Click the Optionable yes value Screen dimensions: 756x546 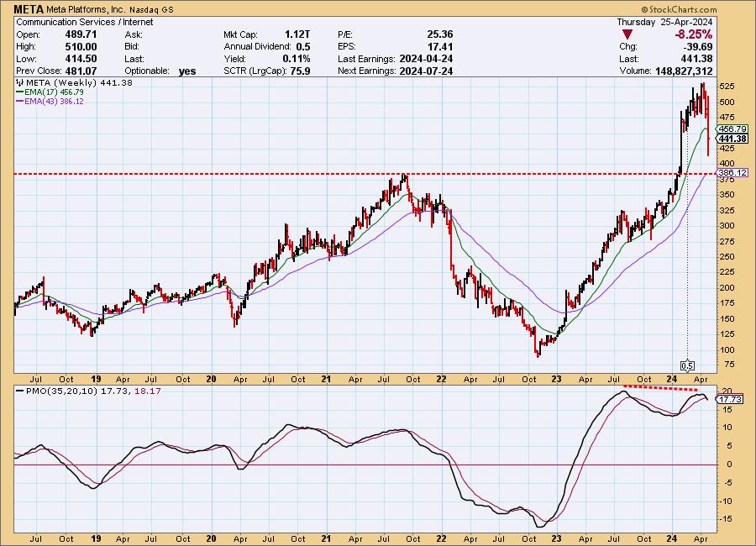tap(186, 71)
